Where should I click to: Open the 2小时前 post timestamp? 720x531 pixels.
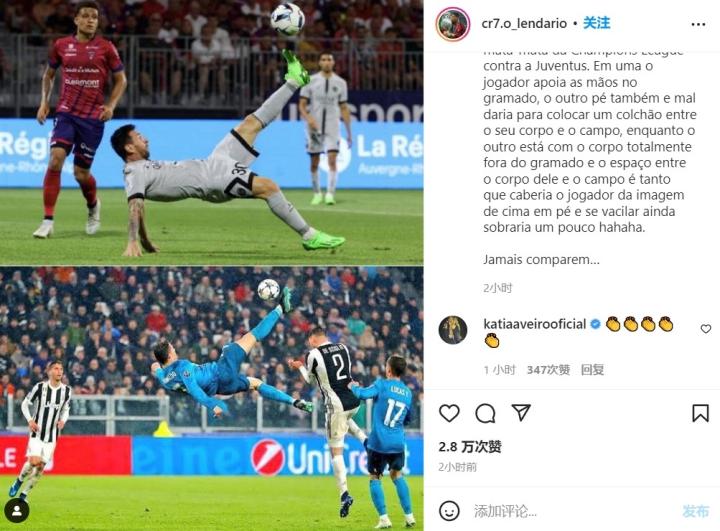click(x=457, y=467)
